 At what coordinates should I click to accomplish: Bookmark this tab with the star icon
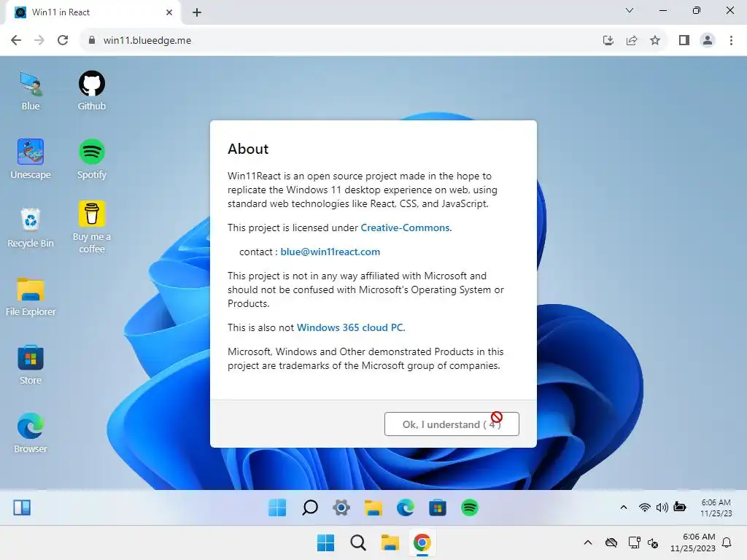[655, 40]
